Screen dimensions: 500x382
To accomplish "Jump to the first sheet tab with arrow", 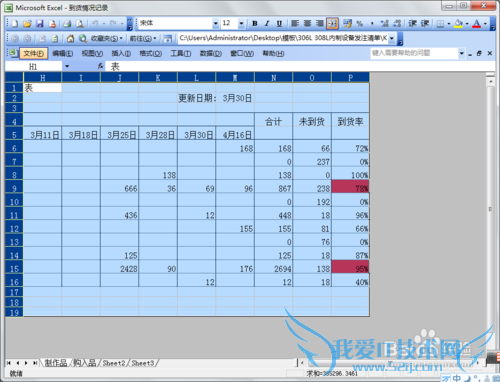I will (x=9, y=363).
